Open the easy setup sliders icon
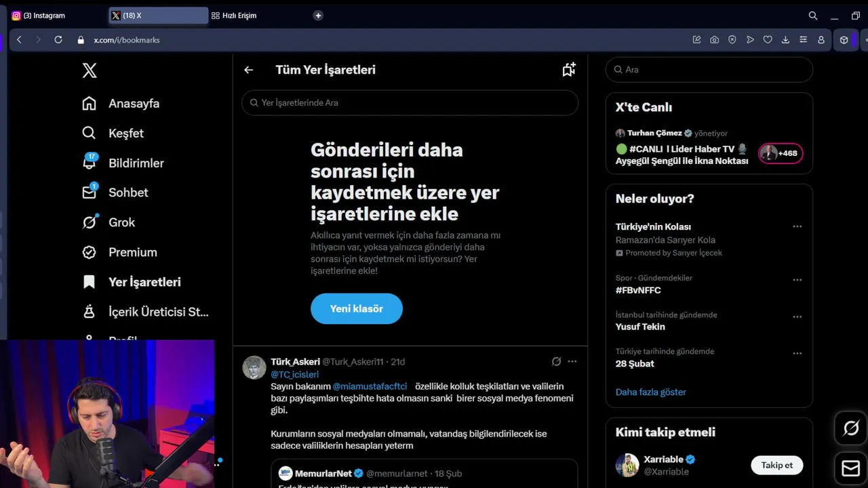This screenshot has width=868, height=488. (x=804, y=40)
